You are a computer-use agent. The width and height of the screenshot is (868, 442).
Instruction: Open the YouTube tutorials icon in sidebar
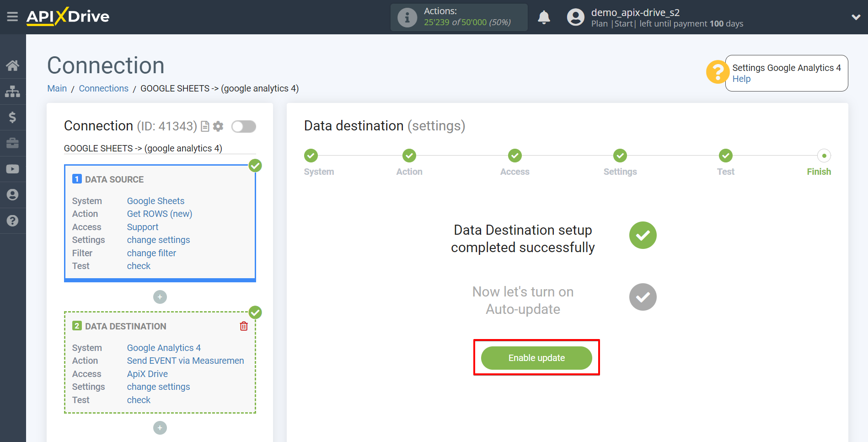[x=13, y=169]
